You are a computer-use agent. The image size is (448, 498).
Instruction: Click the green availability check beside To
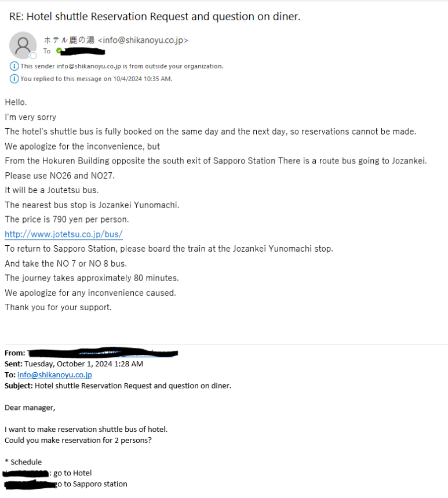tap(59, 50)
